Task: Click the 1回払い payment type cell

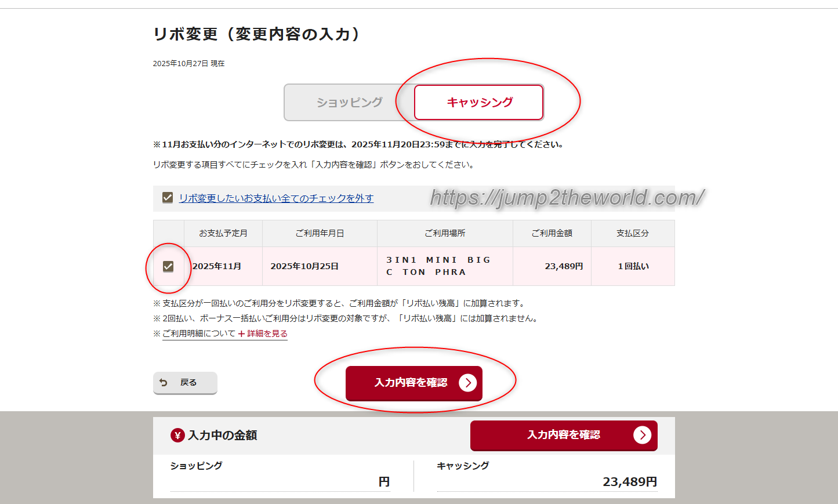Action: [x=633, y=266]
